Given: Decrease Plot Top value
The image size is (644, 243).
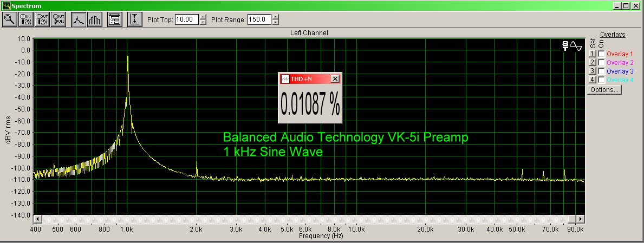Looking at the screenshot, I should click(x=203, y=22).
